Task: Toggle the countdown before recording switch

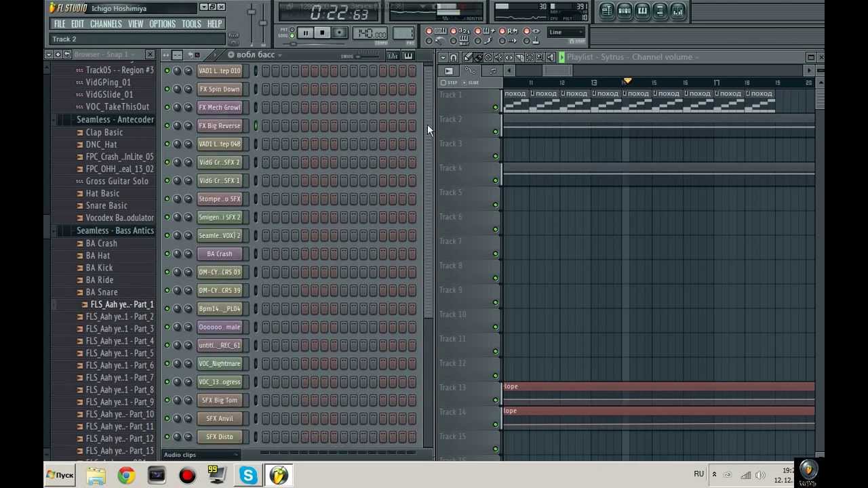Action: coord(453,31)
